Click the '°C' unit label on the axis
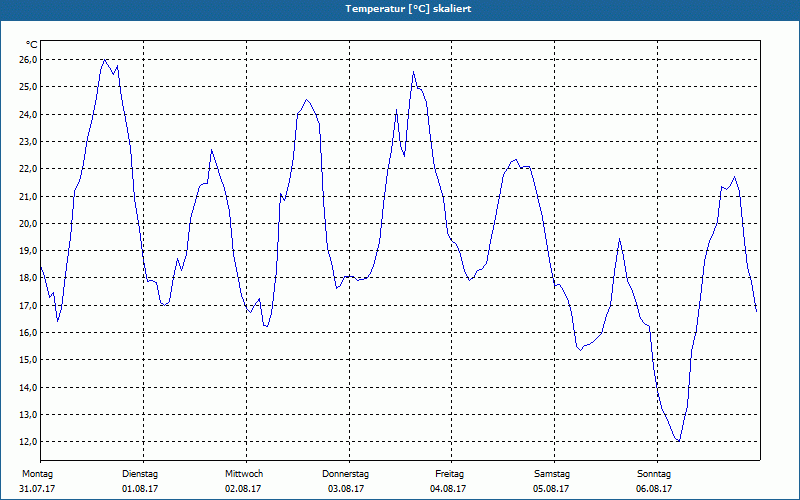The width and height of the screenshot is (800, 500). 31,45
